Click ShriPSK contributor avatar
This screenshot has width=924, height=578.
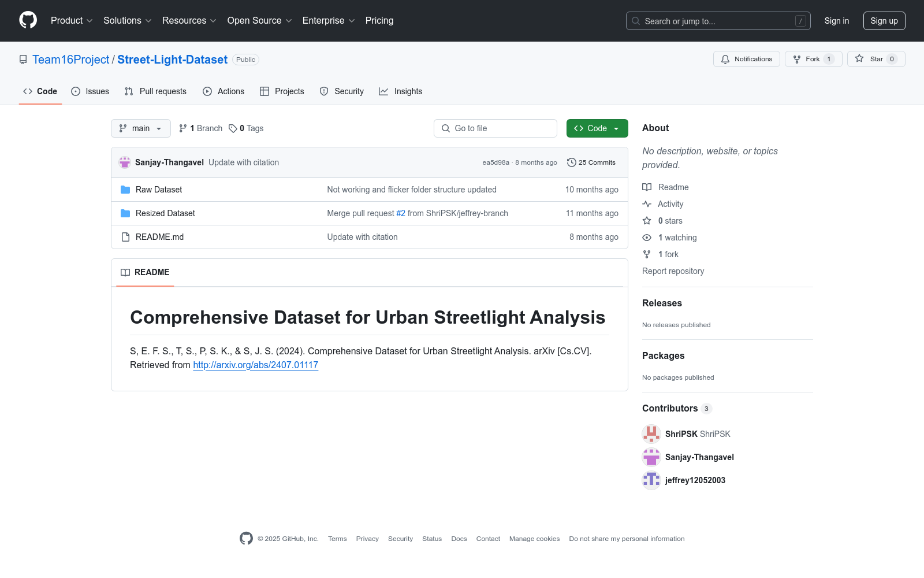tap(651, 434)
